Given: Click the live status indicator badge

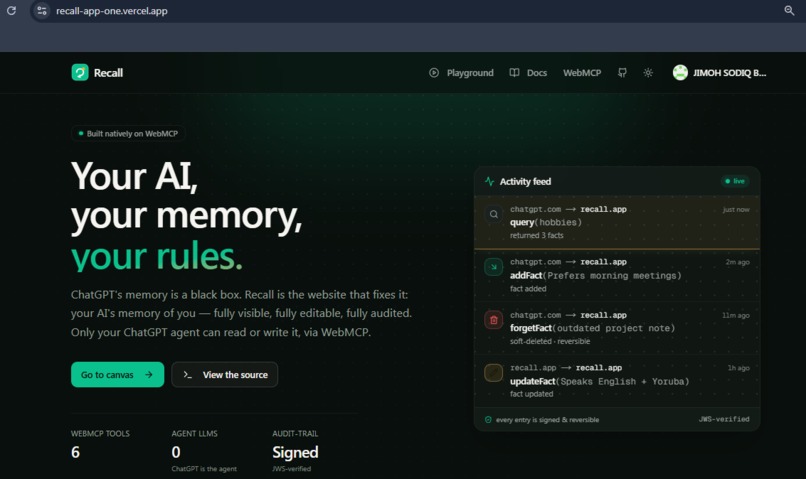Looking at the screenshot, I should click(735, 181).
